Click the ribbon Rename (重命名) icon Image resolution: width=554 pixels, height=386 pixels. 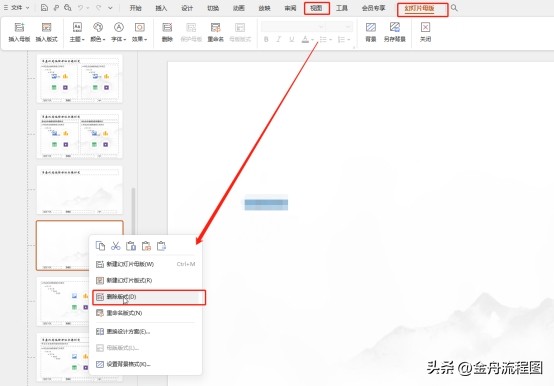click(x=215, y=32)
